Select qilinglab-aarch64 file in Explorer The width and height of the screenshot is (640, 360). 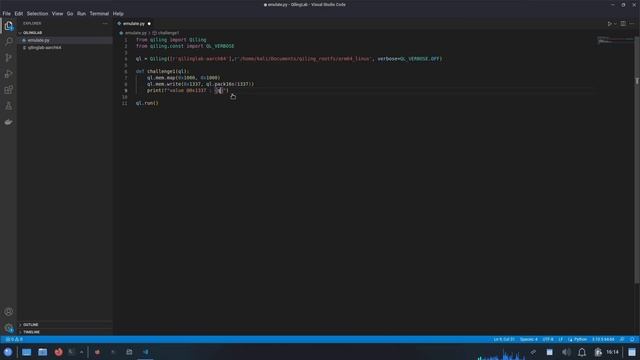click(44, 47)
